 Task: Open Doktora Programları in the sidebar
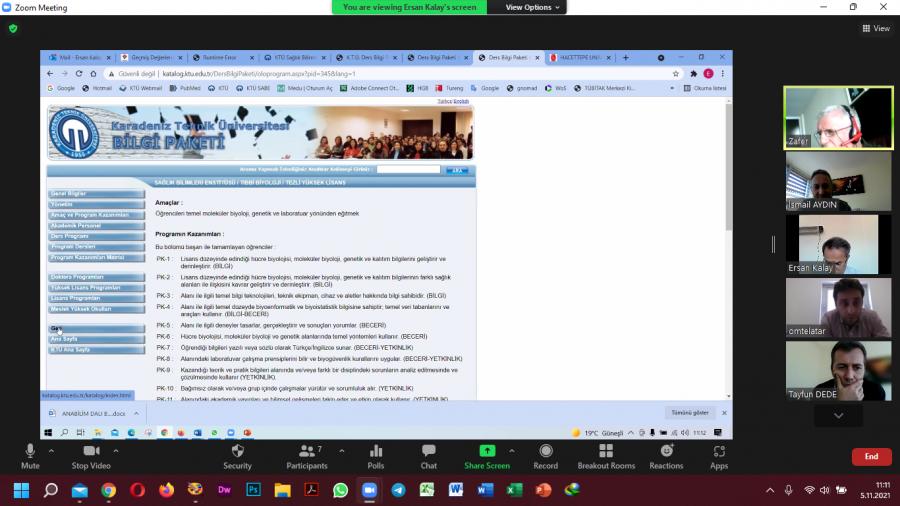(96, 277)
